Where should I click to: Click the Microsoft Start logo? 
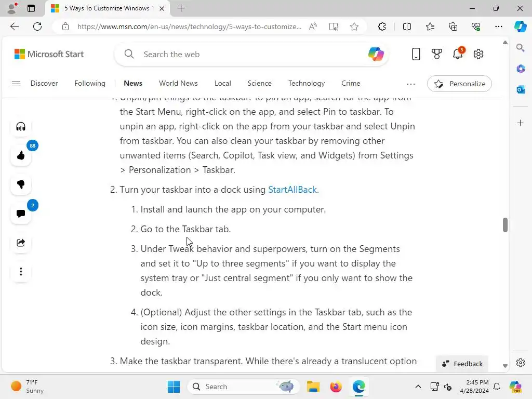tap(49, 54)
